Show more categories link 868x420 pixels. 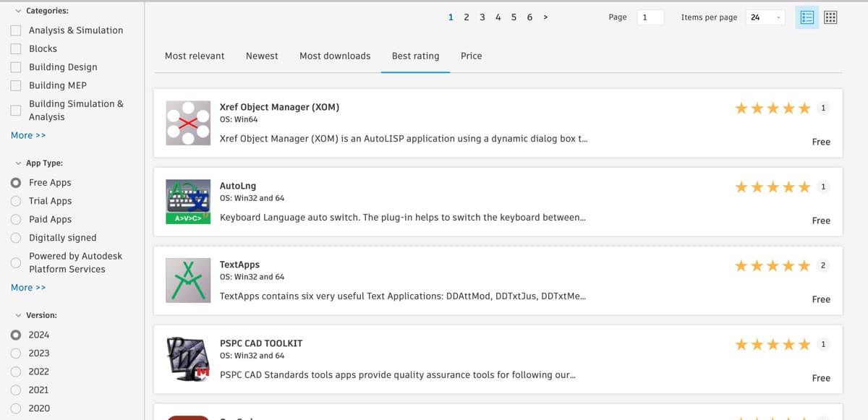(x=28, y=135)
